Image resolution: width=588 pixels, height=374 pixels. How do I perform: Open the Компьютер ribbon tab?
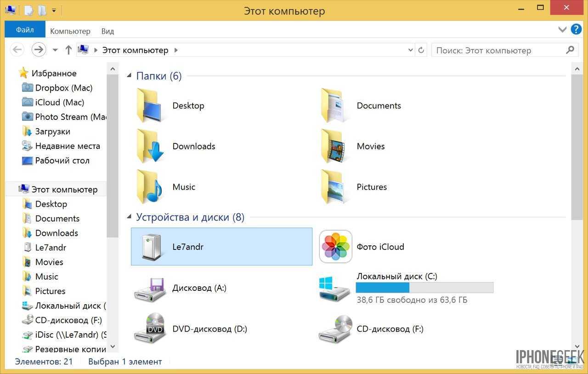[70, 31]
